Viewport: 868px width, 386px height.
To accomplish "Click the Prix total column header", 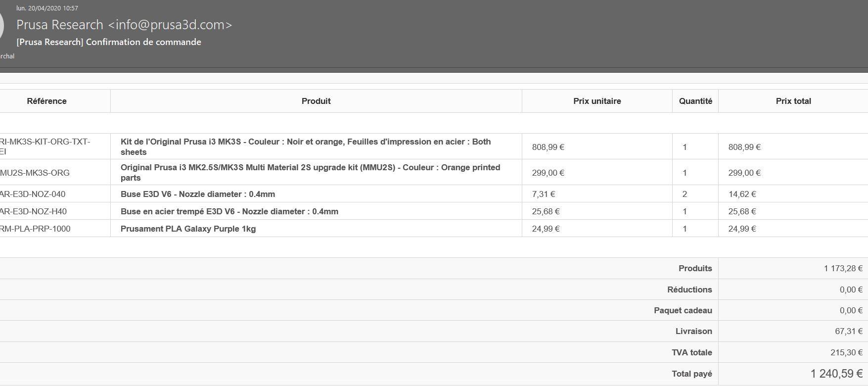I will click(793, 101).
